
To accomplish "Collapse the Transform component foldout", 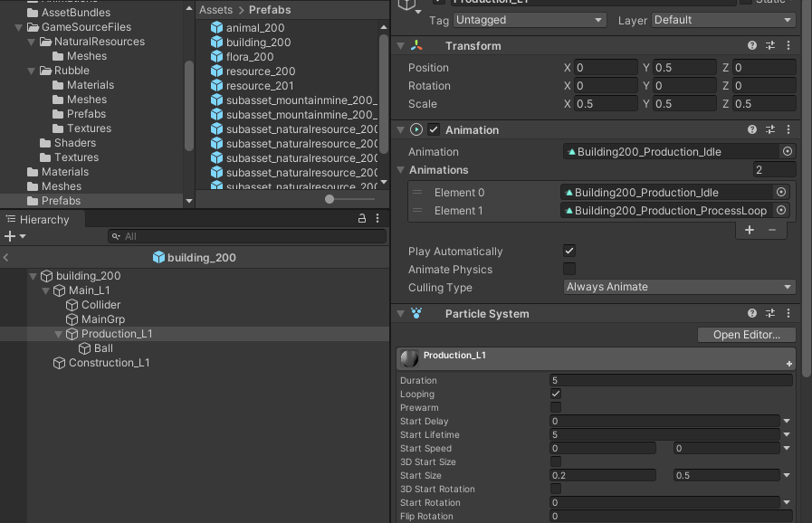I will pyautogui.click(x=400, y=45).
